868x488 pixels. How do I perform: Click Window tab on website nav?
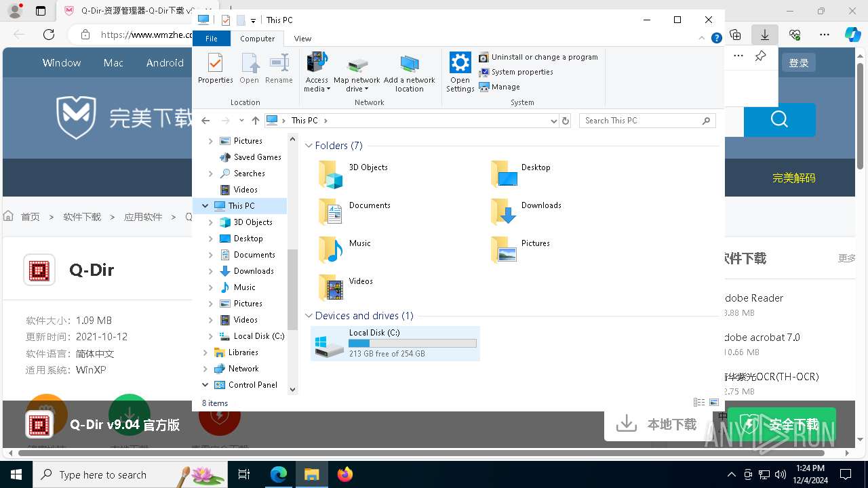pyautogui.click(x=62, y=63)
